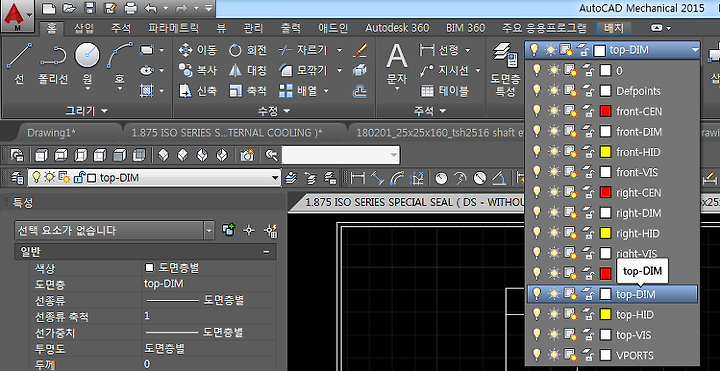Click the hatch tool icon
Screen dimensions: 720x371
146,90
